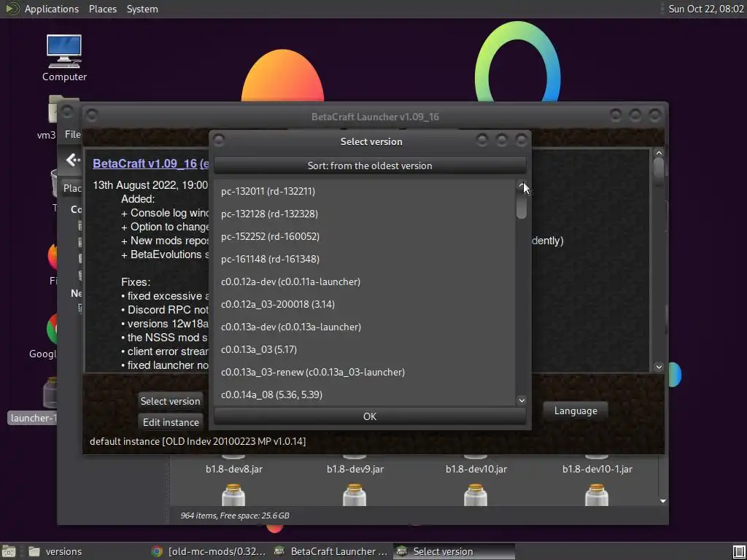Open the Applications menu
747x560 pixels.
pyautogui.click(x=52, y=9)
